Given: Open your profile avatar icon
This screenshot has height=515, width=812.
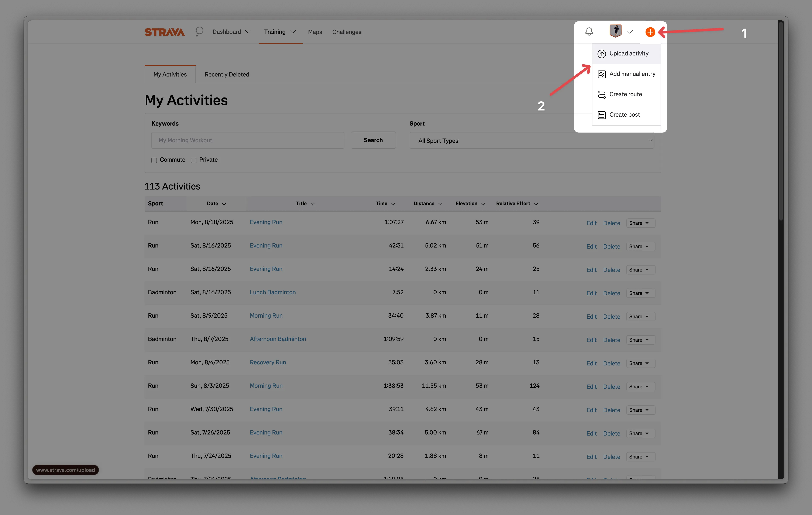Looking at the screenshot, I should [615, 31].
